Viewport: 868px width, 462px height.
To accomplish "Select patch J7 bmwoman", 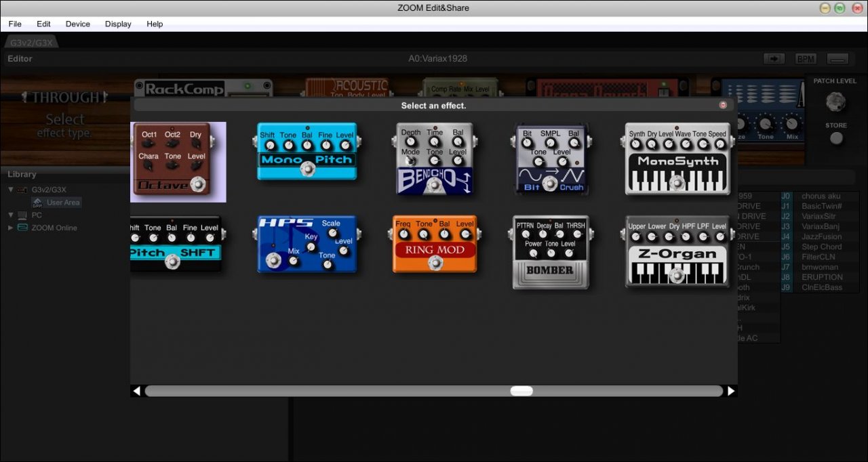I will coord(819,267).
